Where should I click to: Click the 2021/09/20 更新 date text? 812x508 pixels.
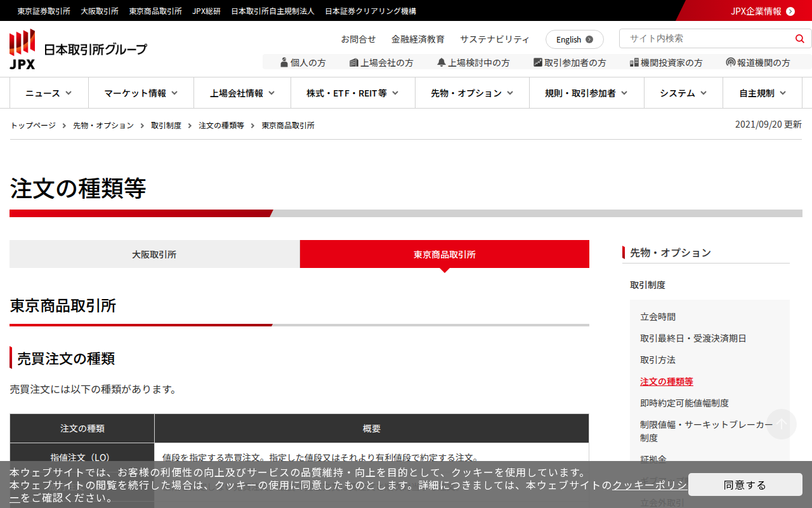point(768,124)
